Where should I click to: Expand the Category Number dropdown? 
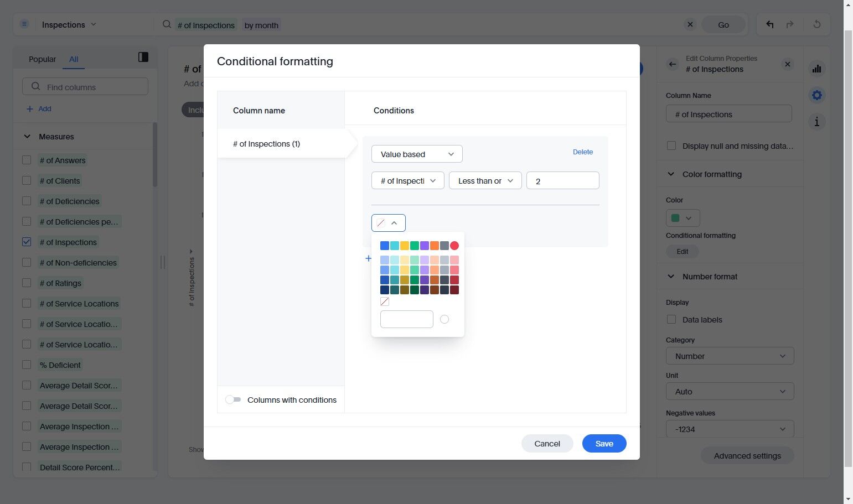click(x=730, y=356)
